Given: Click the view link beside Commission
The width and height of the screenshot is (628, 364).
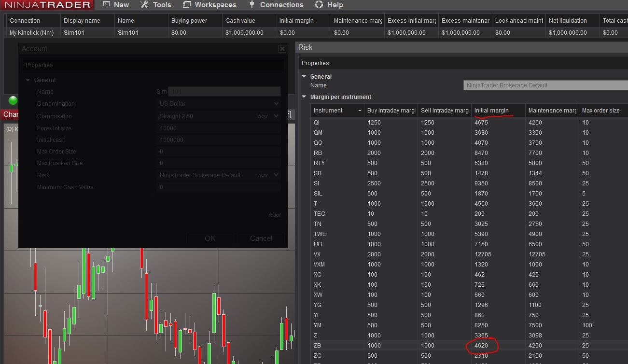Looking at the screenshot, I should [x=262, y=116].
